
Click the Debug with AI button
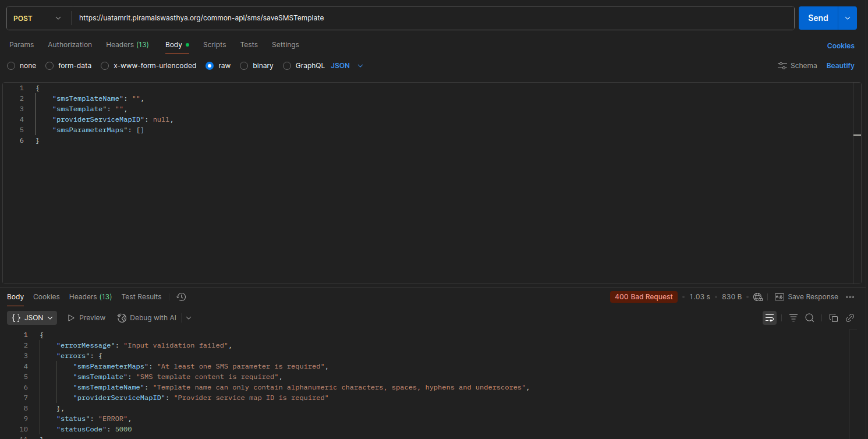coord(147,318)
